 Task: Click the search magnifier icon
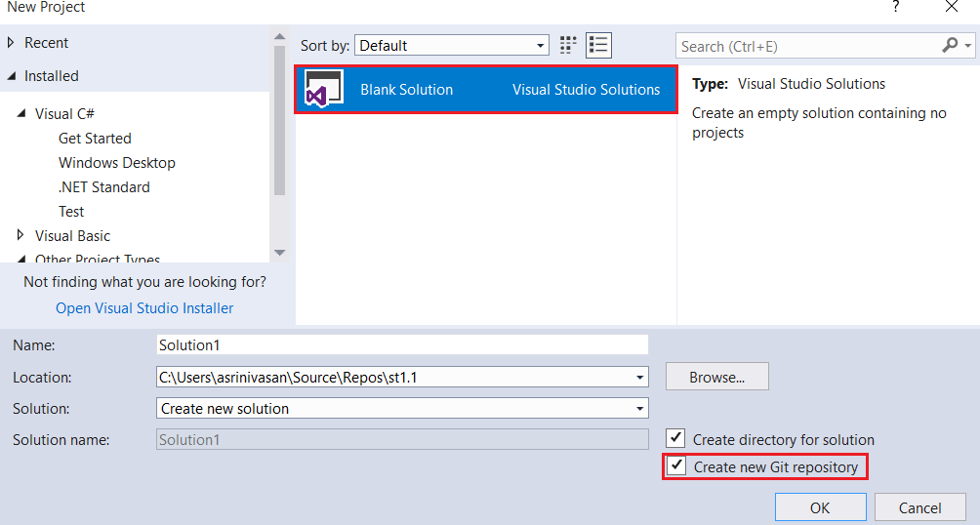tap(950, 46)
